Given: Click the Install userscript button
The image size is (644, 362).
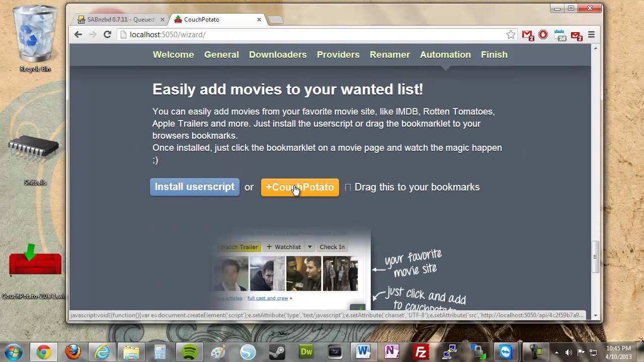Looking at the screenshot, I should pyautogui.click(x=195, y=187).
